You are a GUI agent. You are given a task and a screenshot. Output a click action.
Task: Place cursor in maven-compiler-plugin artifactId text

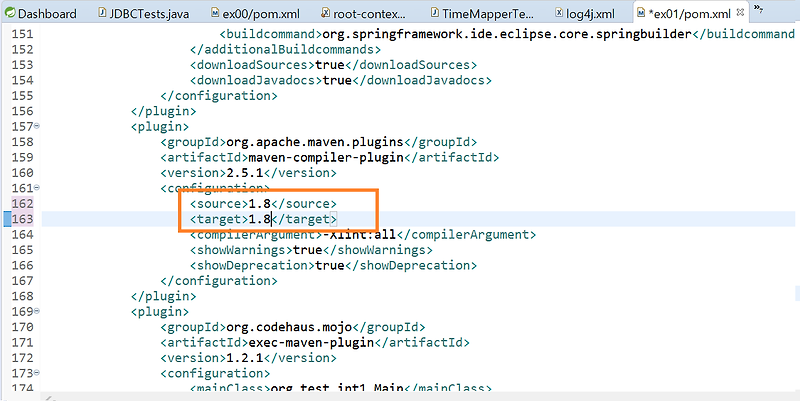point(326,157)
